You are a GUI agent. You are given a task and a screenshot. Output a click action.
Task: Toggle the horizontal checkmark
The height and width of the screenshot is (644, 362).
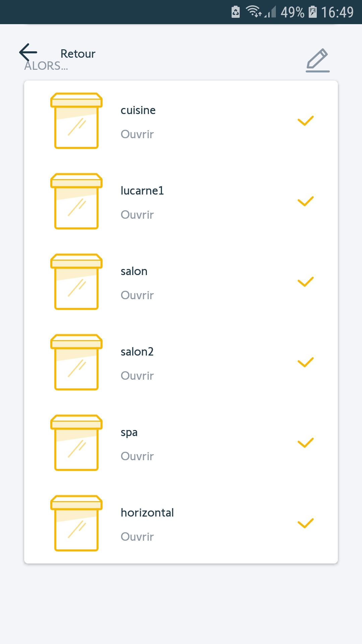click(x=305, y=523)
